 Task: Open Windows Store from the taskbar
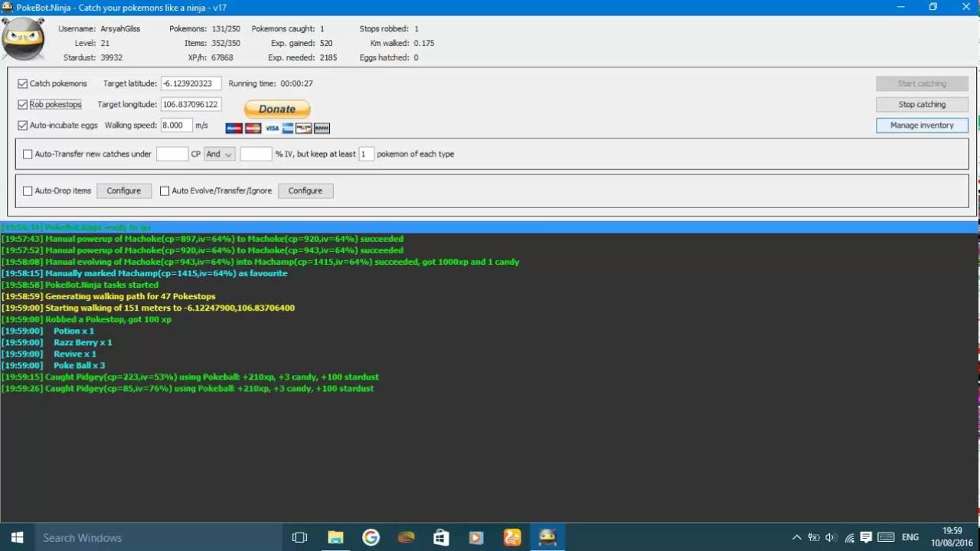pyautogui.click(x=441, y=537)
